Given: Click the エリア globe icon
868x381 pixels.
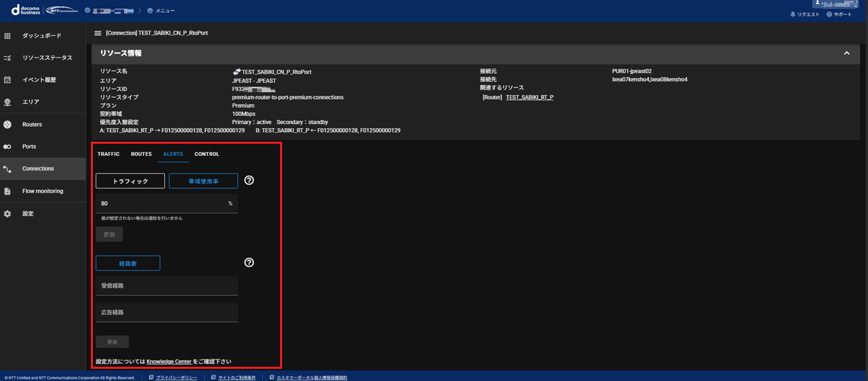Looking at the screenshot, I should pyautogui.click(x=7, y=102).
